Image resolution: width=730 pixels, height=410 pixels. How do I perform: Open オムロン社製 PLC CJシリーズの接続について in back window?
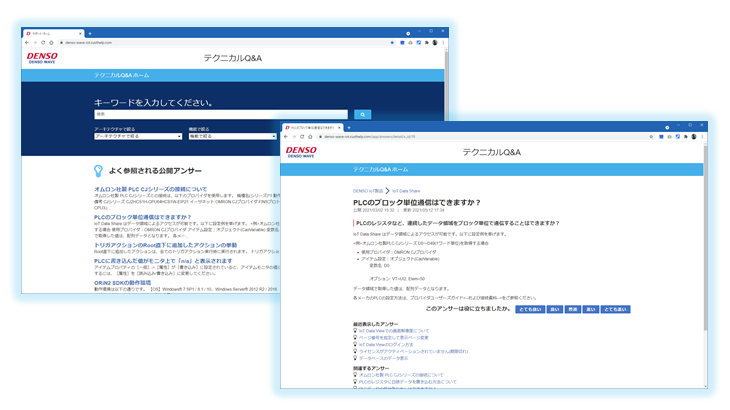tap(150, 189)
